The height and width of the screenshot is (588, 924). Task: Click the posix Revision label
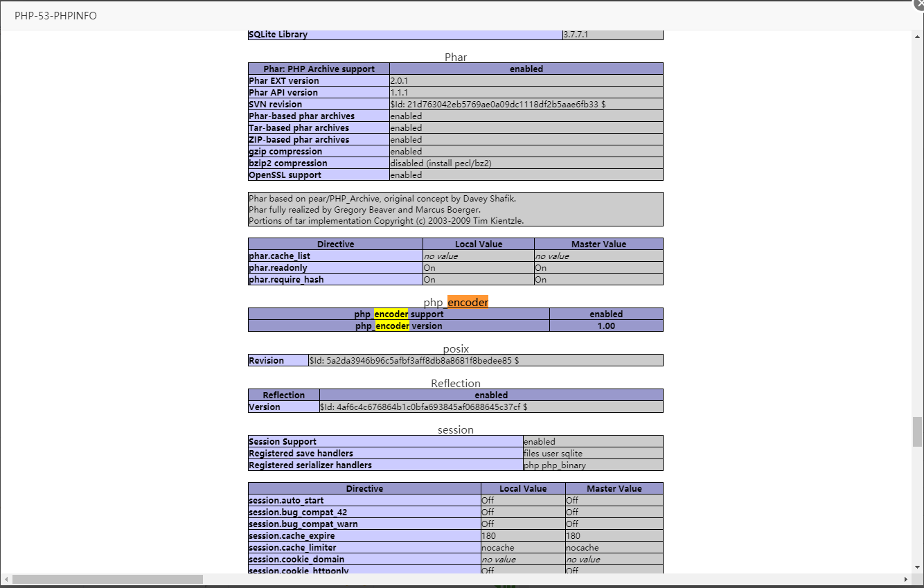tap(266, 360)
